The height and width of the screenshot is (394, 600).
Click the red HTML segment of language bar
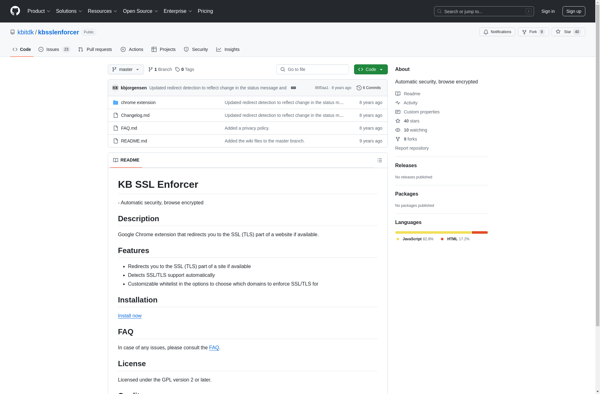(480, 232)
